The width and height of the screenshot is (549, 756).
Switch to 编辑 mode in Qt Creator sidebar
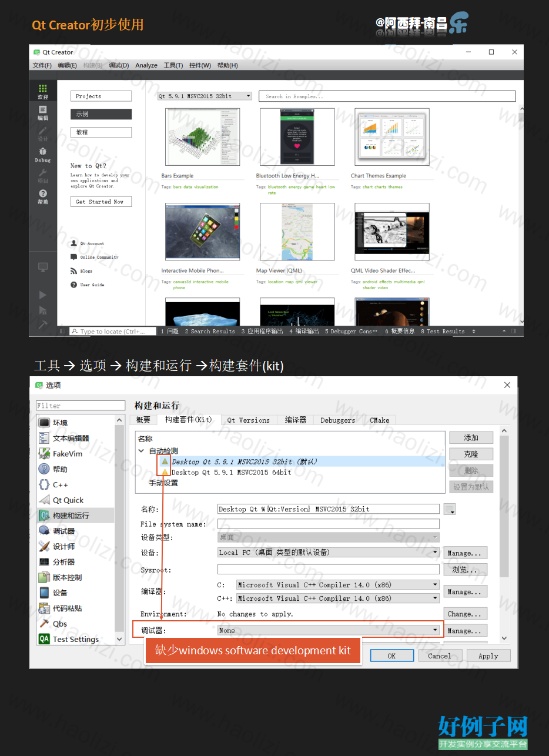[43, 113]
